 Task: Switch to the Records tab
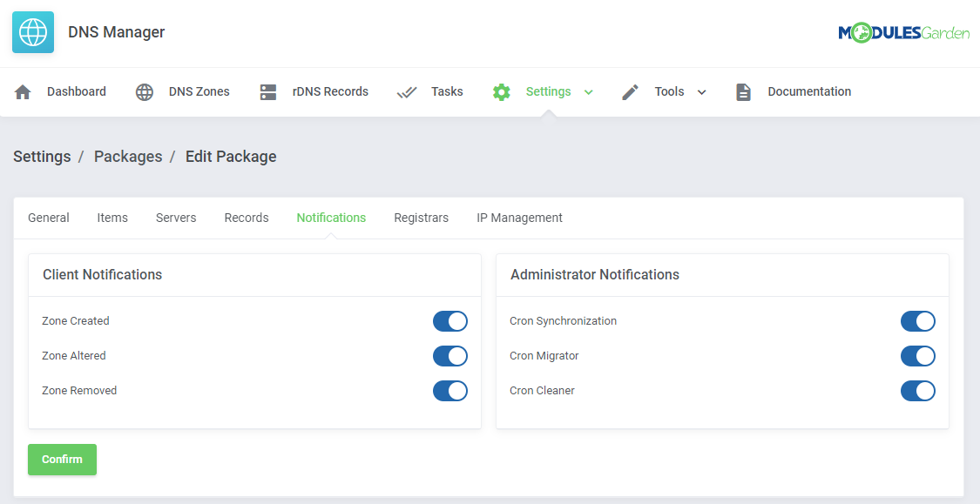[x=247, y=218]
